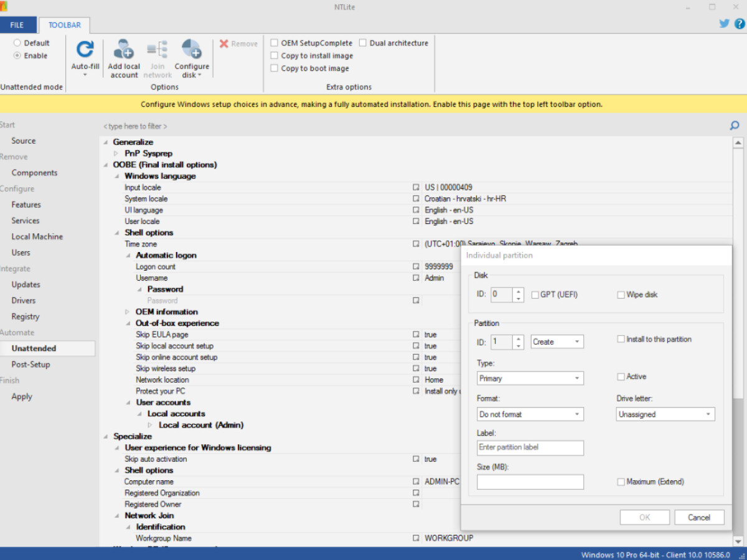747x560 pixels.
Task: Increase the Disk ID spinner value
Action: 518,291
